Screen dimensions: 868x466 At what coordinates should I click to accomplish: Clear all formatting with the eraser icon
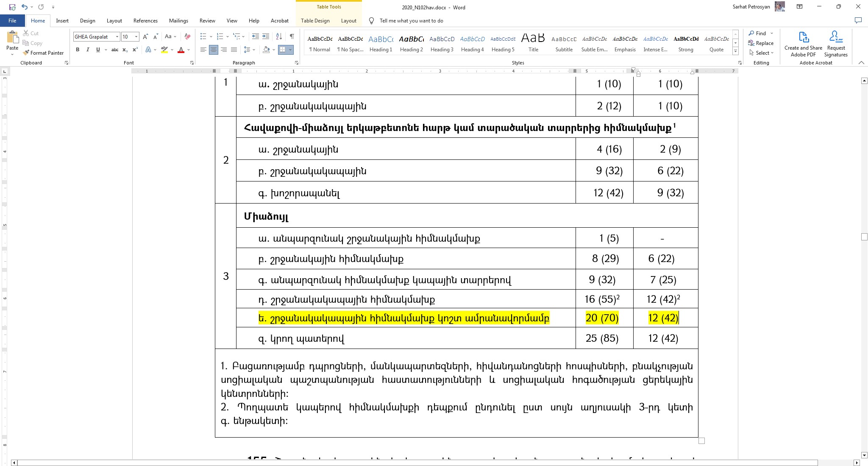pos(188,36)
